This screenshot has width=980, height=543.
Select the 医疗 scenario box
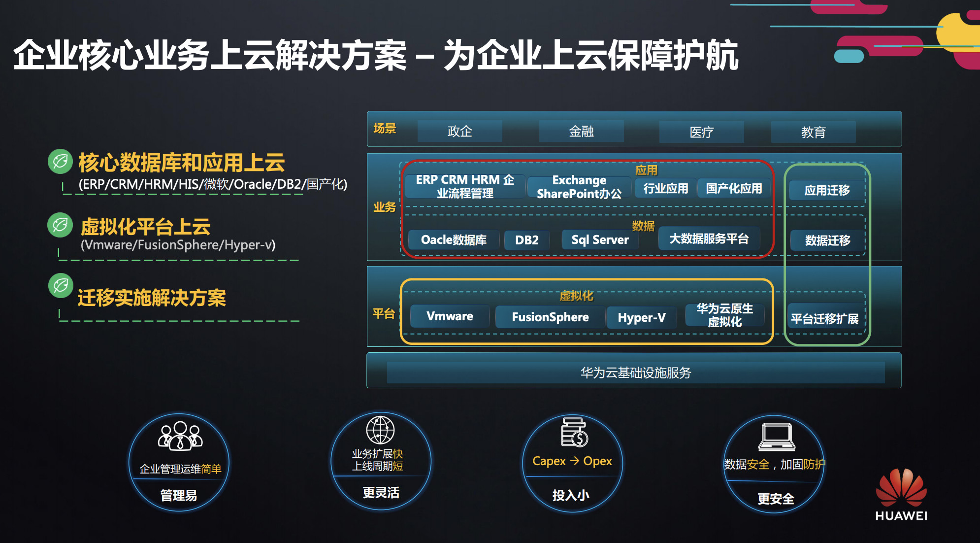701,132
